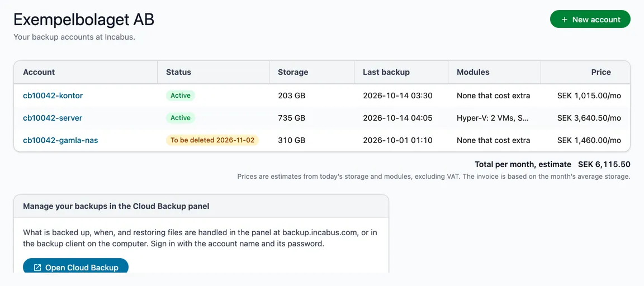The width and height of the screenshot is (644, 286).
Task: Select the Modules column header
Action: [473, 72]
